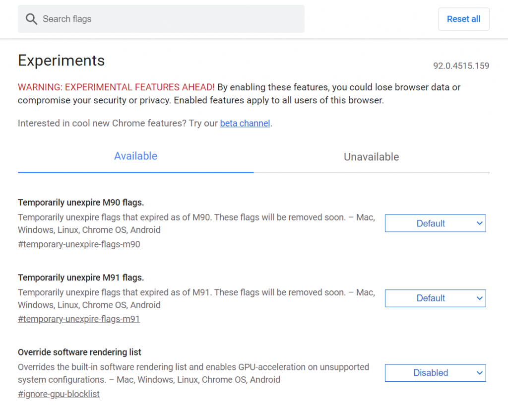
Task: Follow the #temporary-unexpire-flags-m91 link
Action: pyautogui.click(x=79, y=319)
